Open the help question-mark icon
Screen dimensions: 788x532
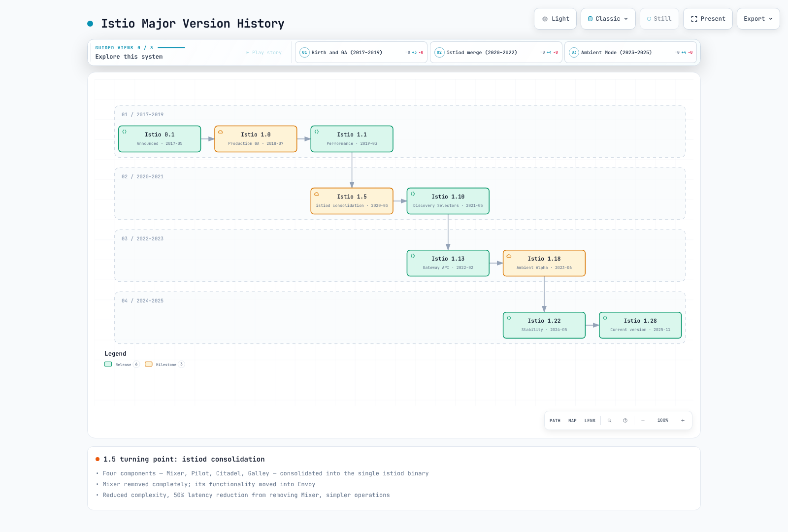click(x=625, y=421)
